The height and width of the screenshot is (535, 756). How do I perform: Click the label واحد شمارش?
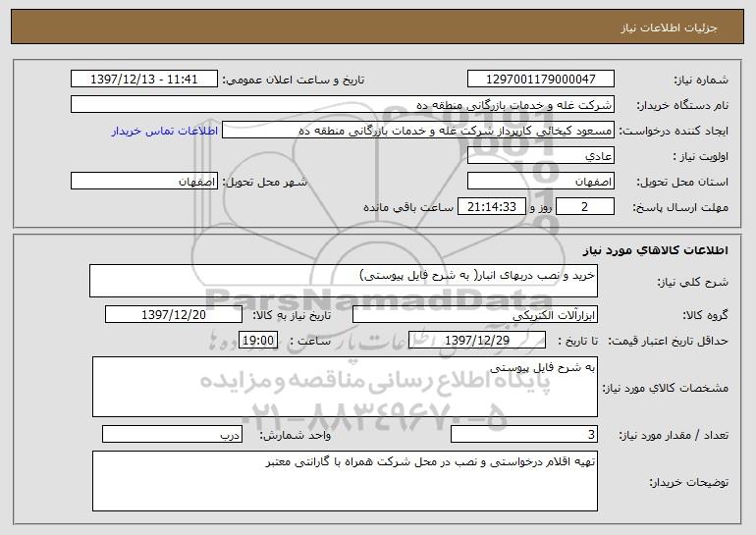[x=296, y=435]
